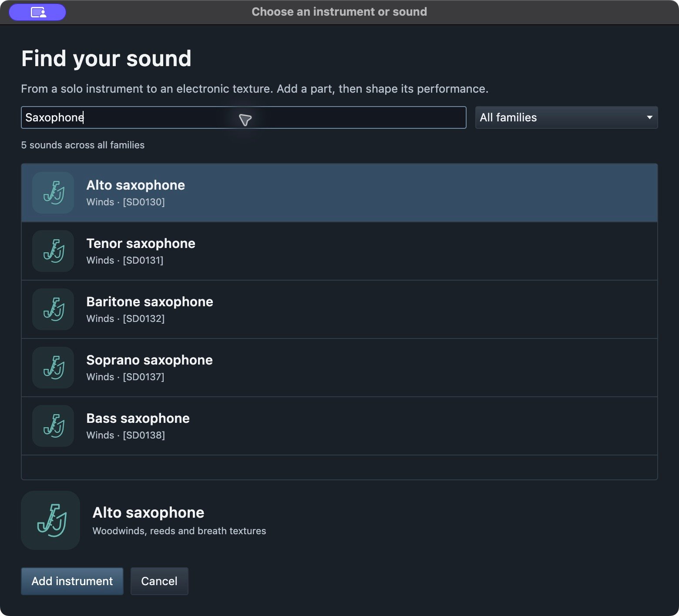Viewport: 679px width, 616px height.
Task: Click the '5 sounds across all families' text
Action: pos(83,145)
